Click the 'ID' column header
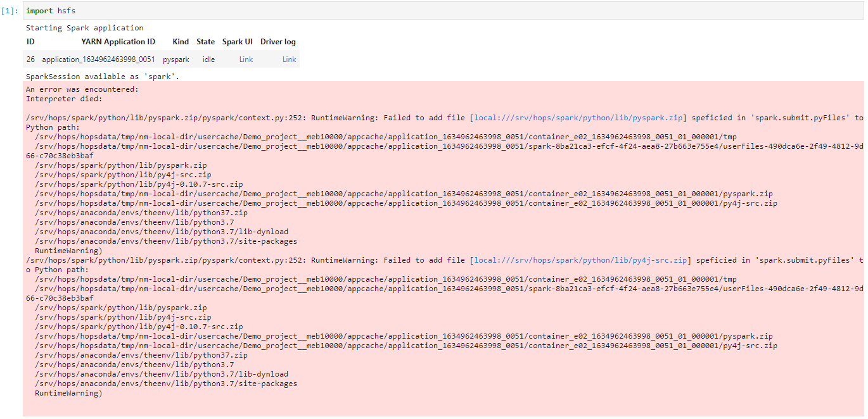The image size is (868, 419). tap(30, 42)
